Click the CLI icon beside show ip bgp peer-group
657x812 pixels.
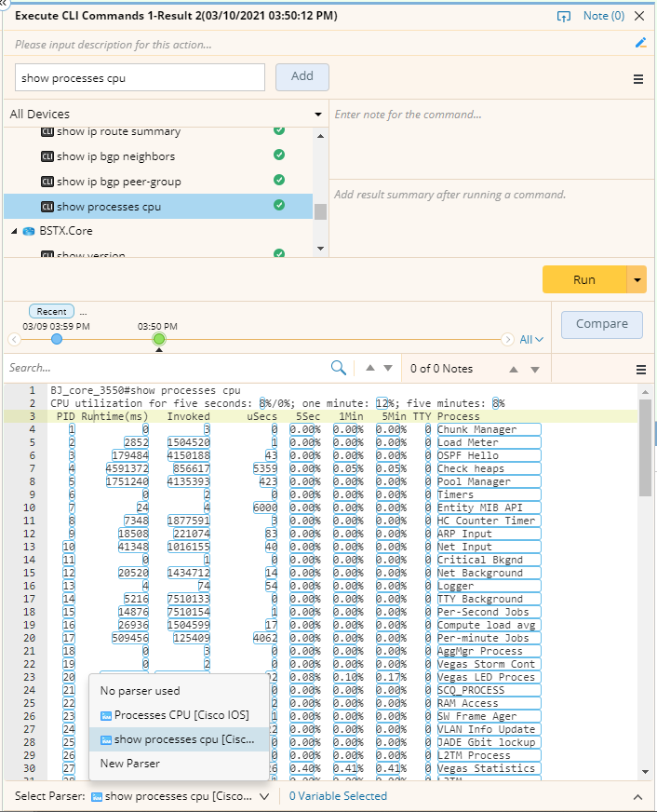[x=47, y=182]
